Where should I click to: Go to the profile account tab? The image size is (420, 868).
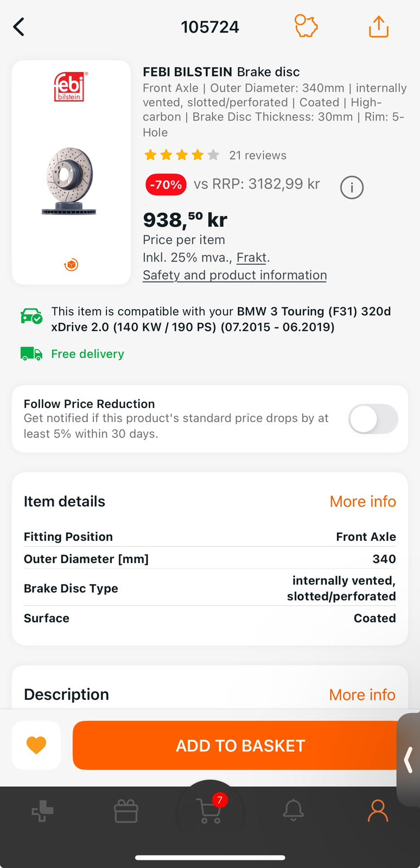[x=378, y=811]
